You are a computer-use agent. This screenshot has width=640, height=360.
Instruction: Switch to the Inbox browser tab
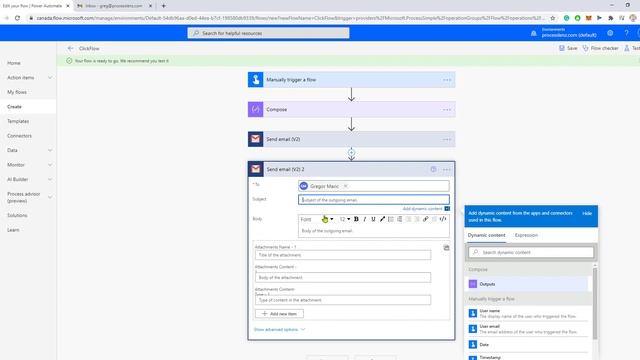(114, 6)
